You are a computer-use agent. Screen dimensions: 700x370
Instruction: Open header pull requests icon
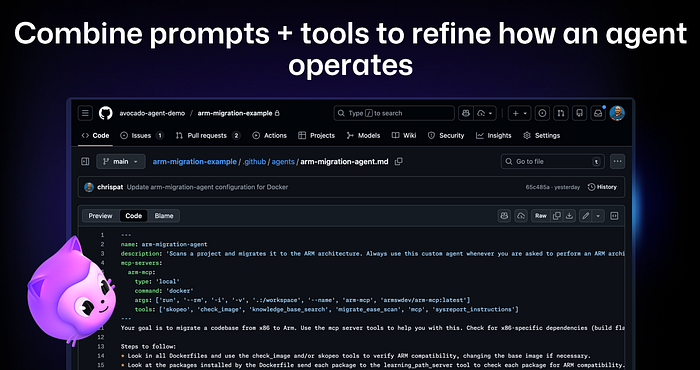pos(561,113)
